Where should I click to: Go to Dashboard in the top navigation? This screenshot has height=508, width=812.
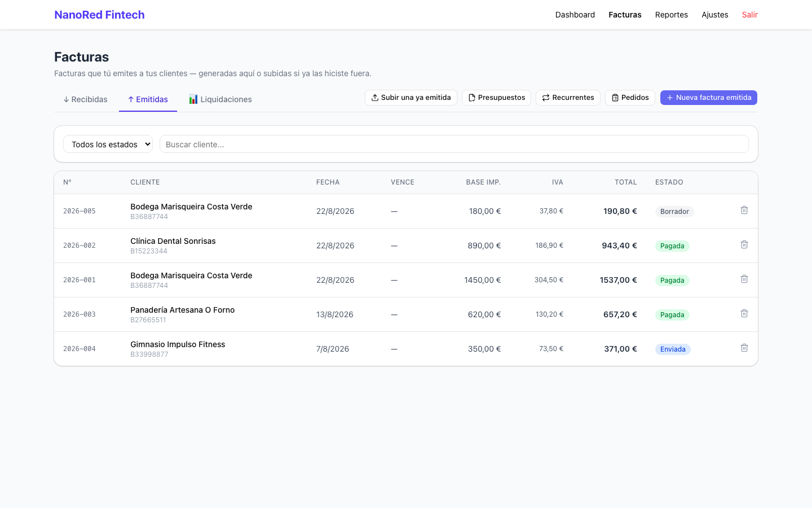(575, 15)
